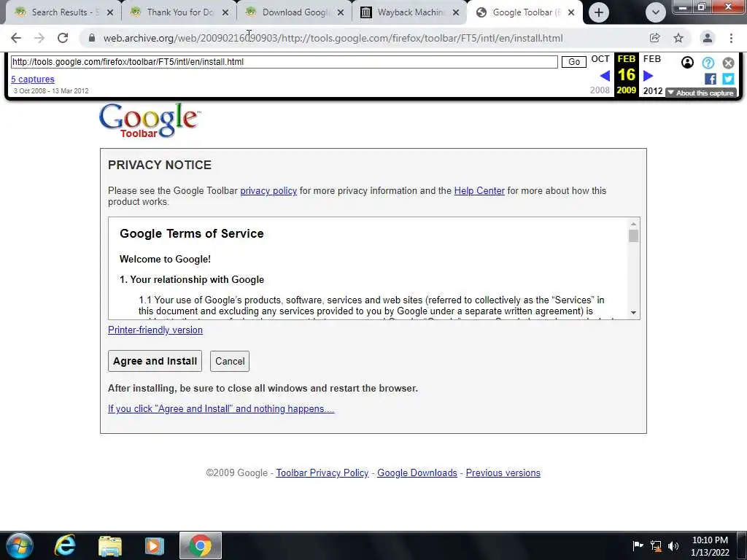Open the Printer-friendly version link

pos(155,330)
